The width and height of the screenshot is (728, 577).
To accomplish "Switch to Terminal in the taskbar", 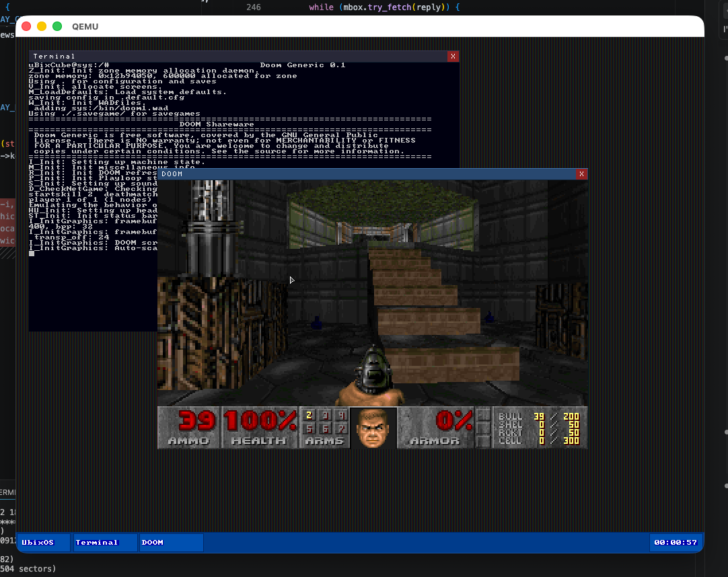I will [x=106, y=542].
